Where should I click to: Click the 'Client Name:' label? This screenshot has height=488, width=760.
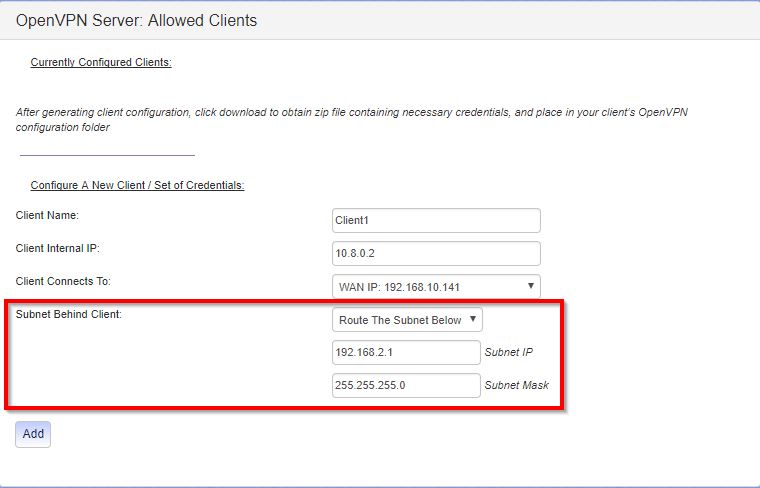47,215
